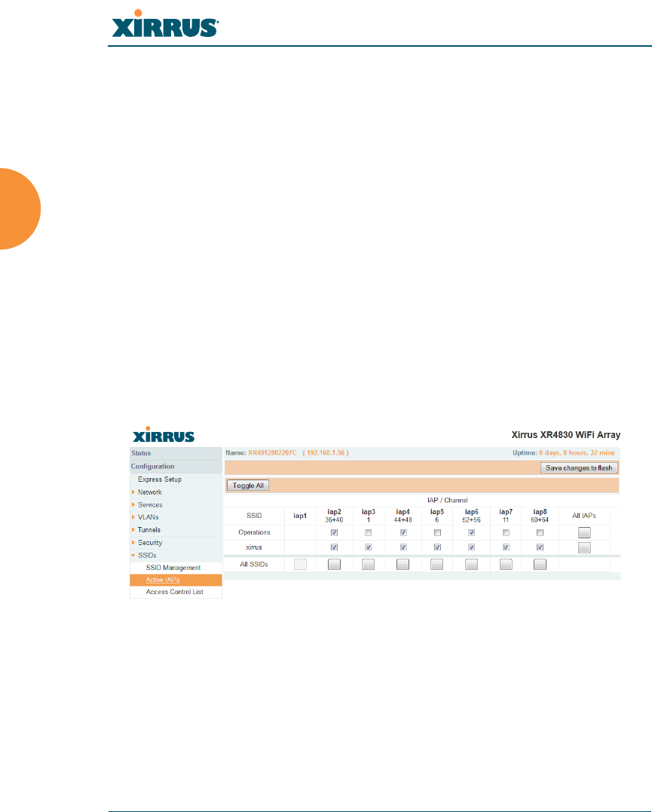Uncheck Operations SSID on iap2
The width and height of the screenshot is (652, 812).
(334, 532)
